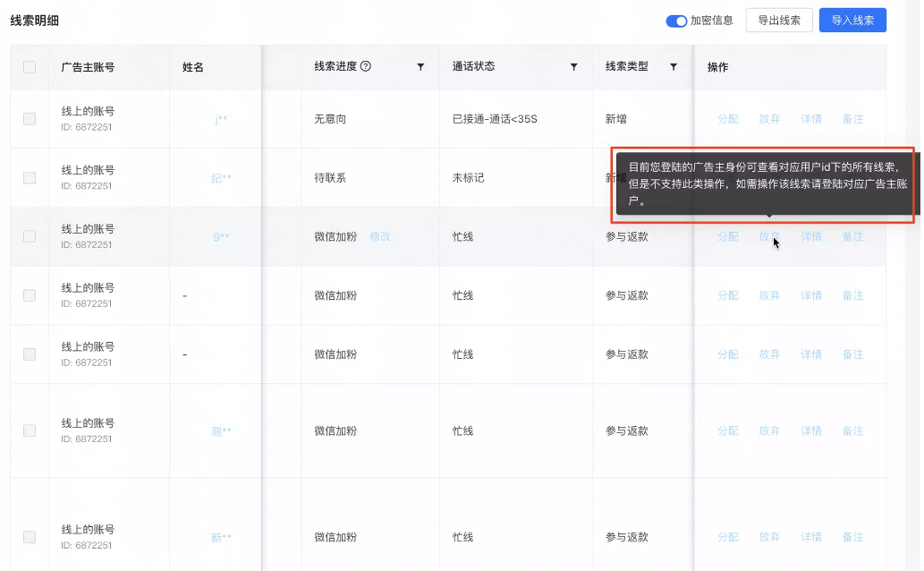
Task: Open 详情 for the first lead row
Action: 810,118
